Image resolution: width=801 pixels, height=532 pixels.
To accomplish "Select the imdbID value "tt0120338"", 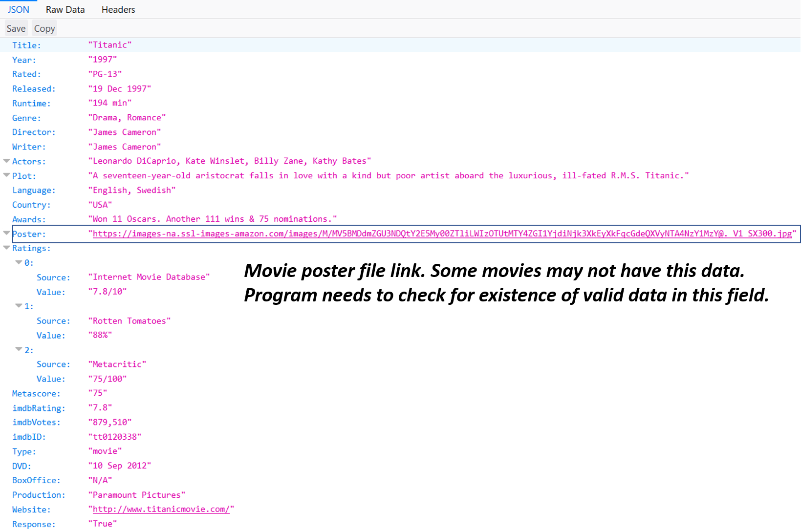I will [x=115, y=437].
